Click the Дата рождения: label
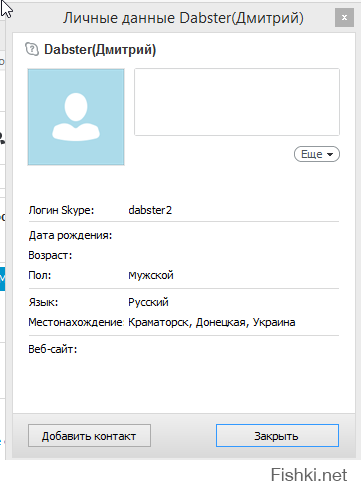Image resolution: width=361 pixels, height=490 pixels. 70,235
